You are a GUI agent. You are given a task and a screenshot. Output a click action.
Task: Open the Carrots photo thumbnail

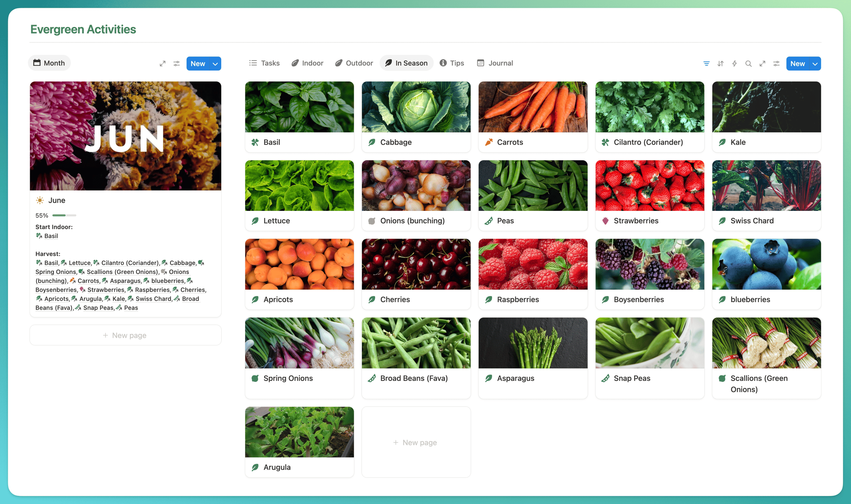[533, 107]
